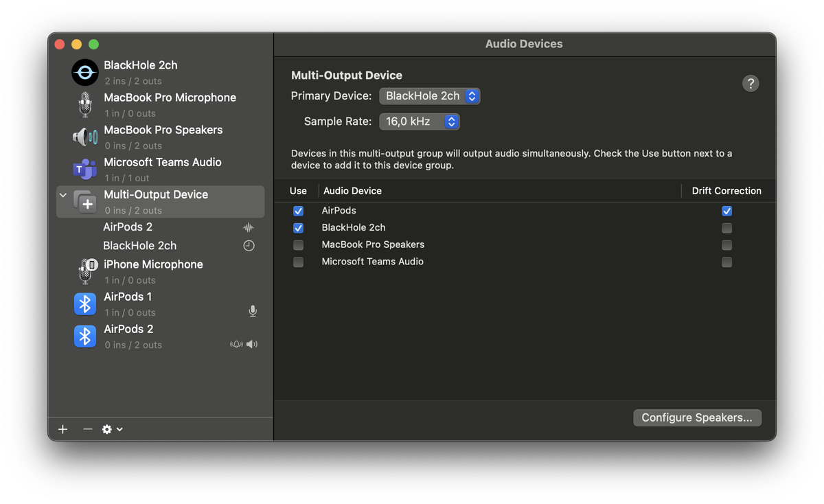Collapse the Multi-Output Device disclosure chevron

[63, 195]
